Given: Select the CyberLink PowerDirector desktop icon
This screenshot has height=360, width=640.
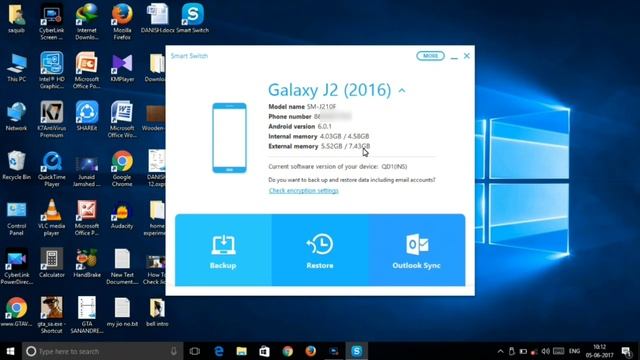Looking at the screenshot, I should point(16,267).
